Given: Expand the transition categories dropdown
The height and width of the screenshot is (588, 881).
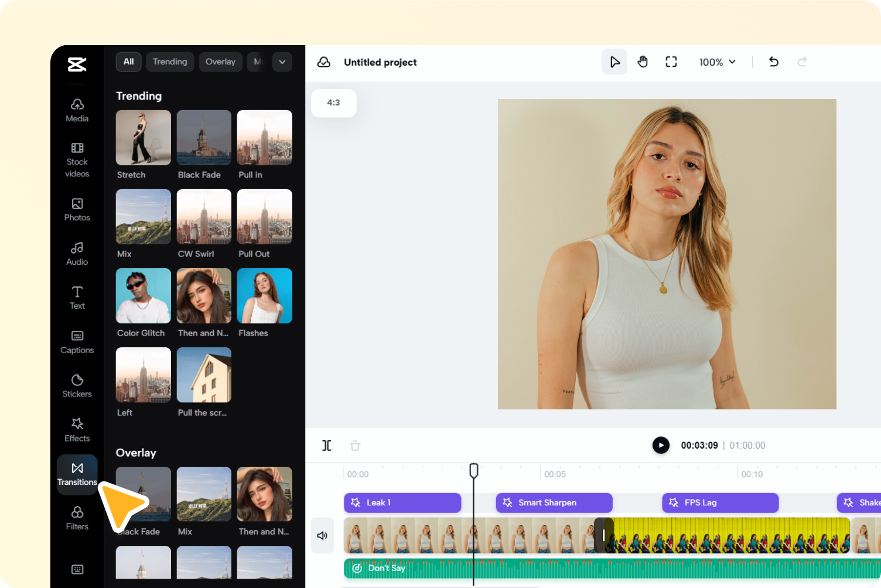Looking at the screenshot, I should [282, 62].
